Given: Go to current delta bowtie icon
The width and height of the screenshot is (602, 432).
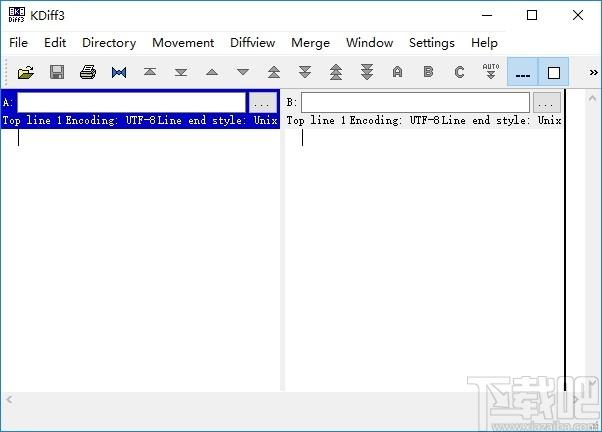Looking at the screenshot, I should pyautogui.click(x=119, y=72).
